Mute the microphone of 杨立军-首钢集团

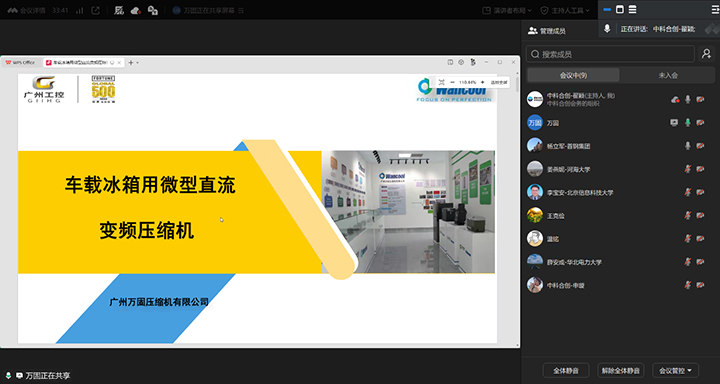(x=688, y=146)
